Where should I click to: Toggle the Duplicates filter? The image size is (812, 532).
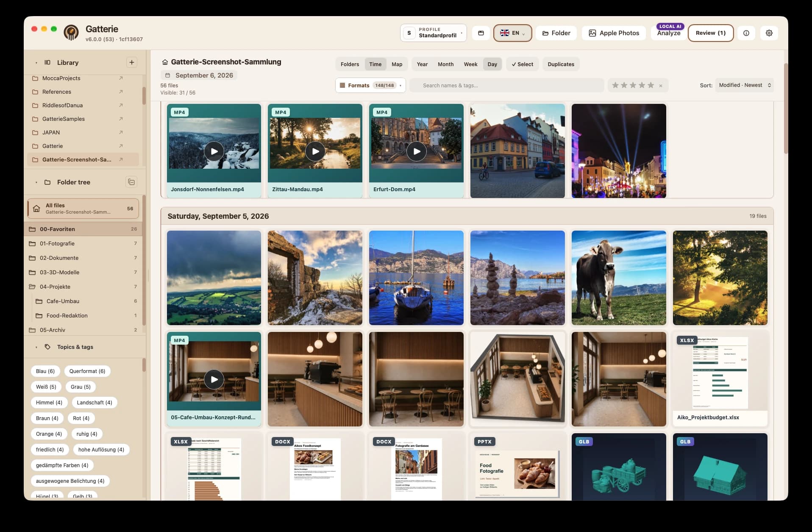point(561,64)
